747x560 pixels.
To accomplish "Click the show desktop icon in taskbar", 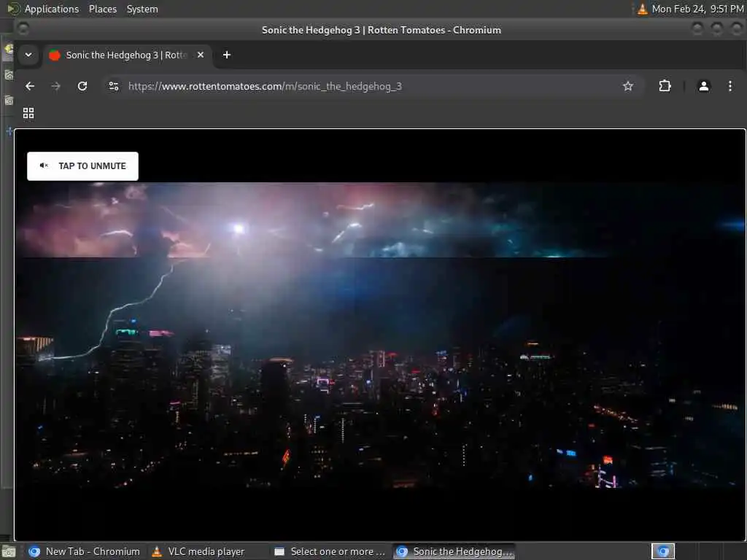I will [x=9, y=552].
